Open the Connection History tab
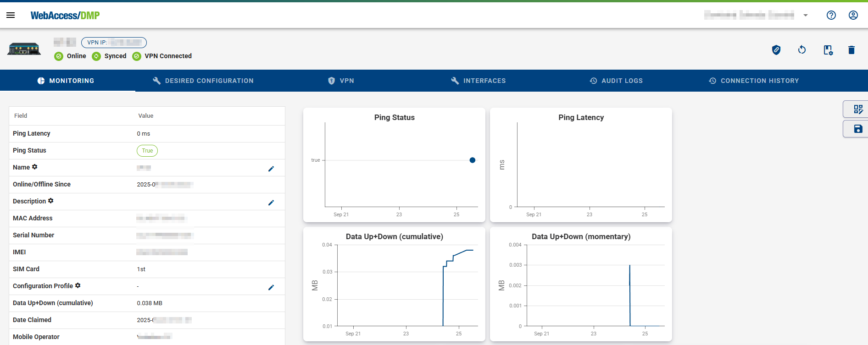Viewport: 868px width, 345px height. [753, 81]
